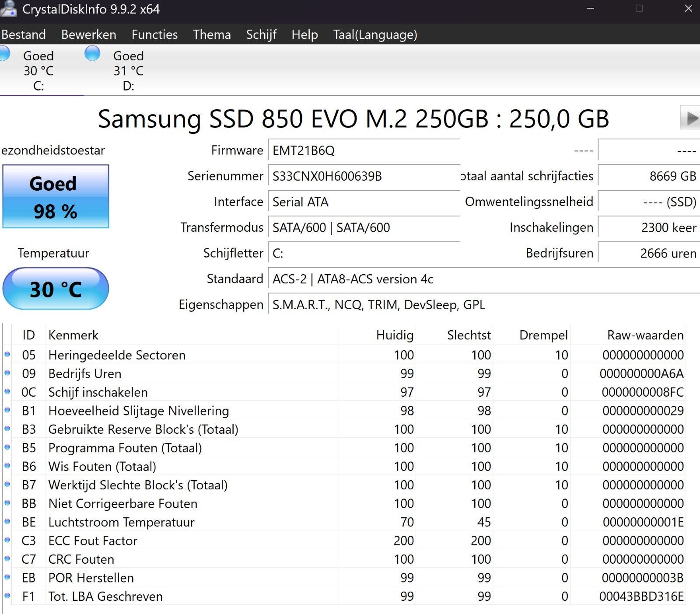Image resolution: width=700 pixels, height=614 pixels.
Task: Click raw value 00043BBD316E
Action: (x=641, y=597)
